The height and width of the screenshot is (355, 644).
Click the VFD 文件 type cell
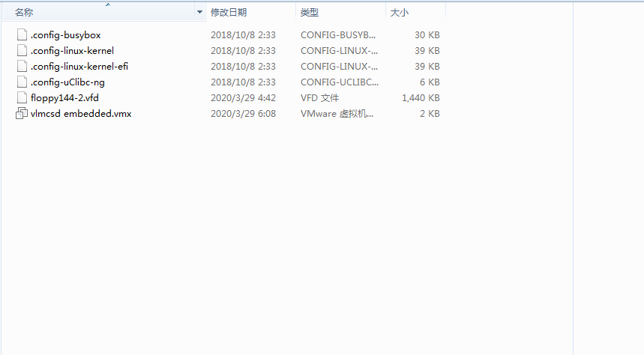click(x=319, y=98)
